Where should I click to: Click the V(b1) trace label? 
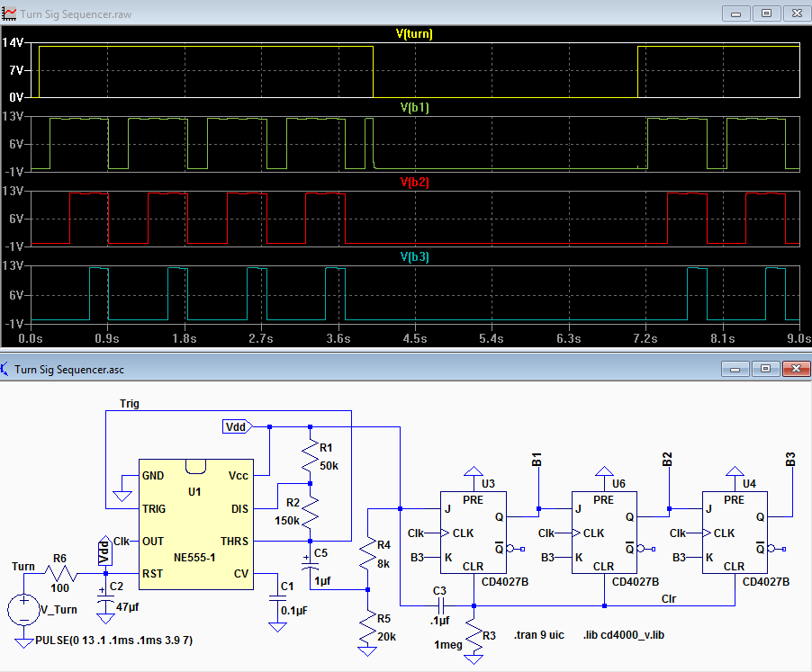(415, 108)
